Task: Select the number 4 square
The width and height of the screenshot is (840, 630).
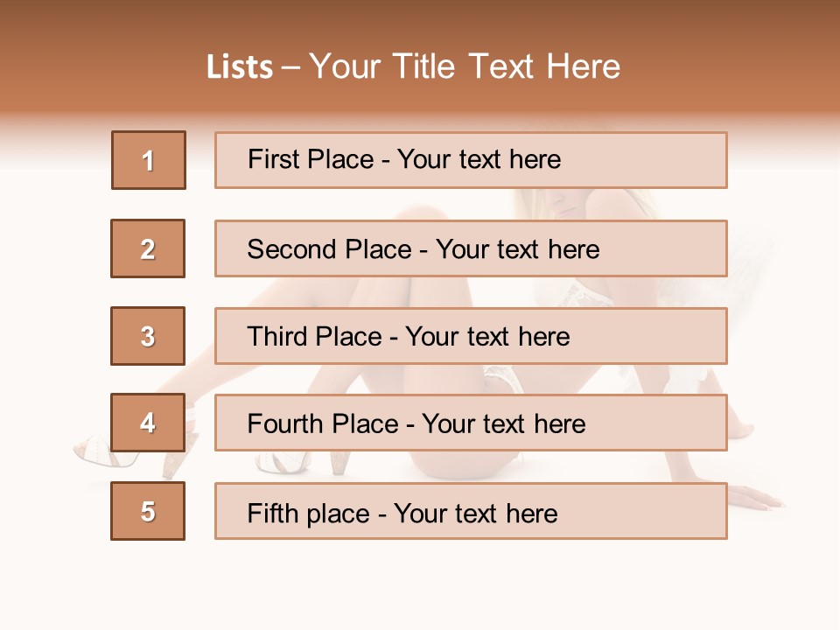Action: click(149, 423)
